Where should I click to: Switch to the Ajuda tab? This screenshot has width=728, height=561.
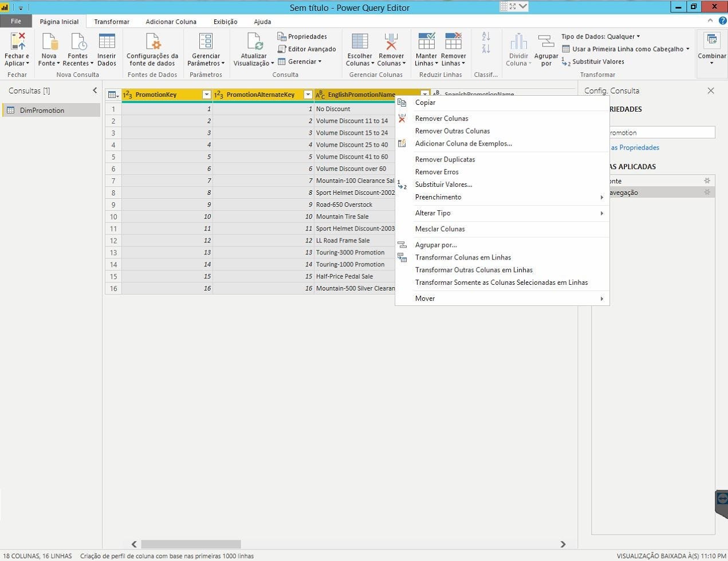click(x=262, y=22)
